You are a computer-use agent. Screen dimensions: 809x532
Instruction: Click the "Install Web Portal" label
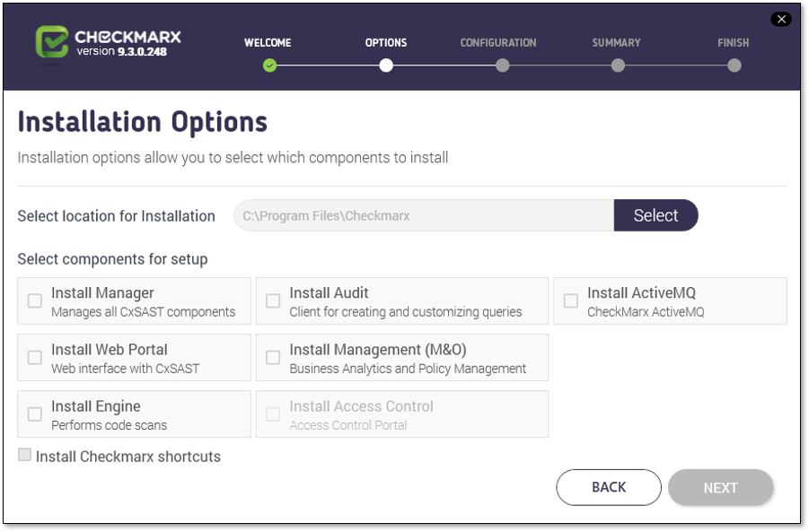[110, 350]
